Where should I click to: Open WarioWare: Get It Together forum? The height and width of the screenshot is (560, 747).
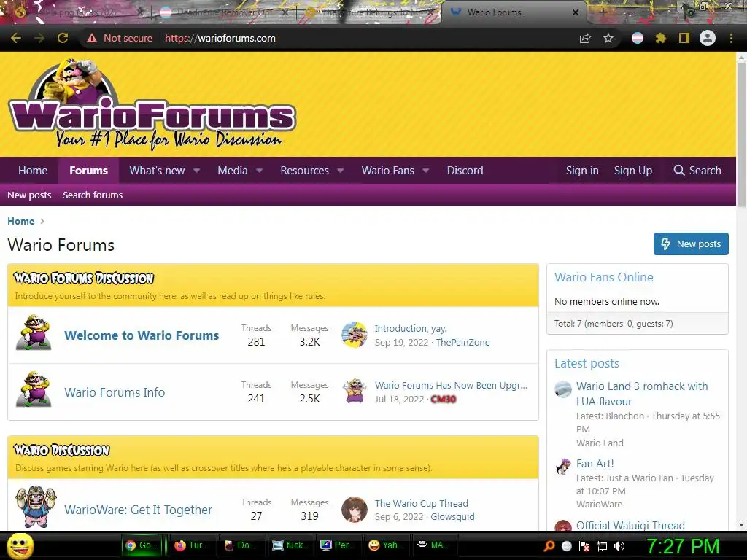point(138,510)
